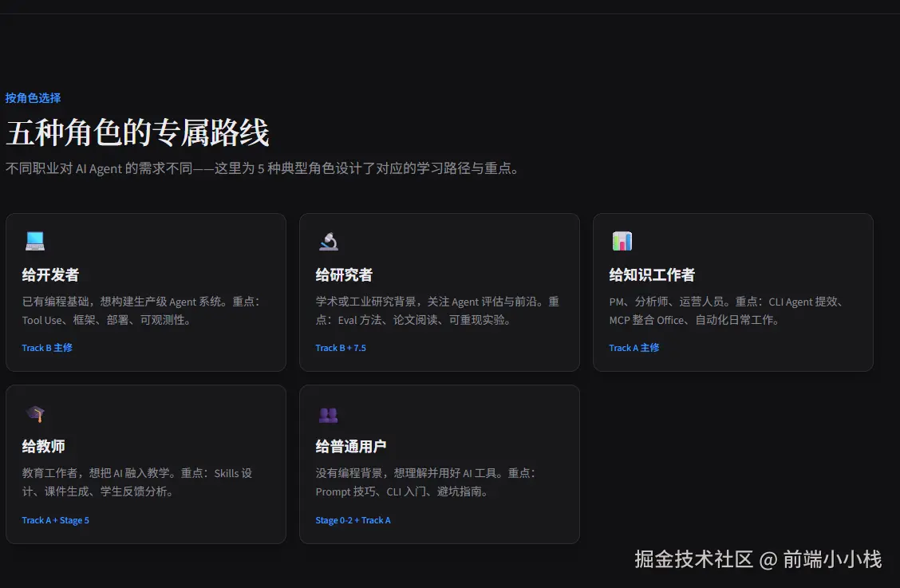Image resolution: width=900 pixels, height=588 pixels.
Task: Click the laptop icon on the 给开发者 card
Action: [x=35, y=241]
